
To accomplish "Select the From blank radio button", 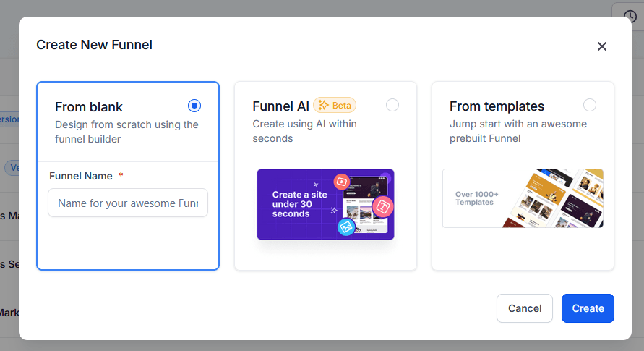I will pos(194,106).
